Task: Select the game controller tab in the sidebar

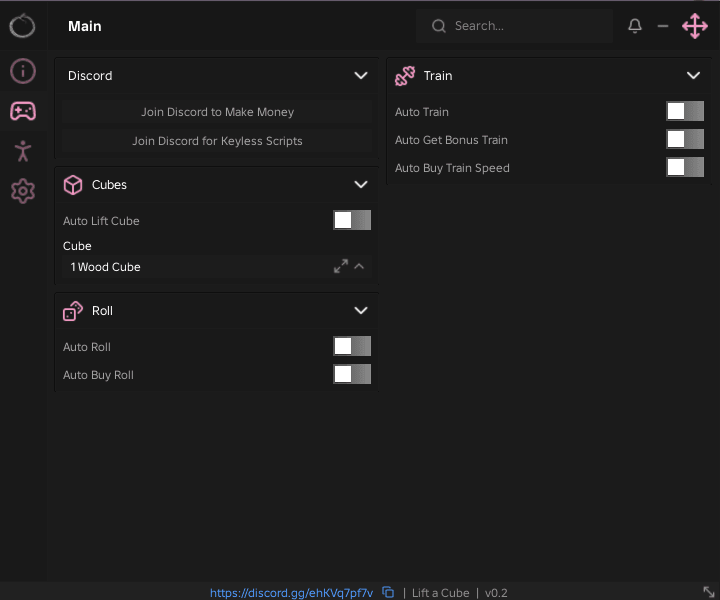Action: 23,111
